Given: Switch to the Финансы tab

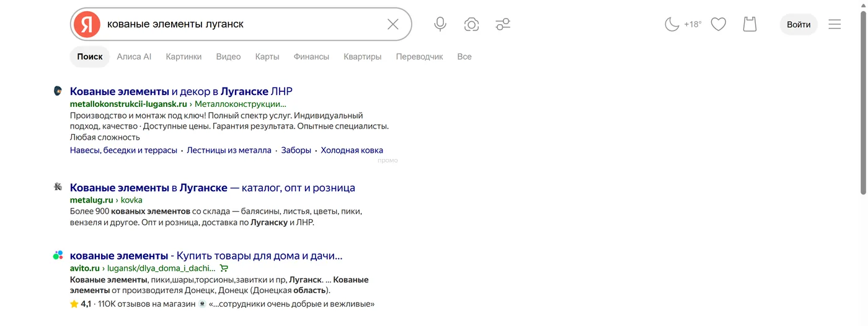Looking at the screenshot, I should point(311,57).
